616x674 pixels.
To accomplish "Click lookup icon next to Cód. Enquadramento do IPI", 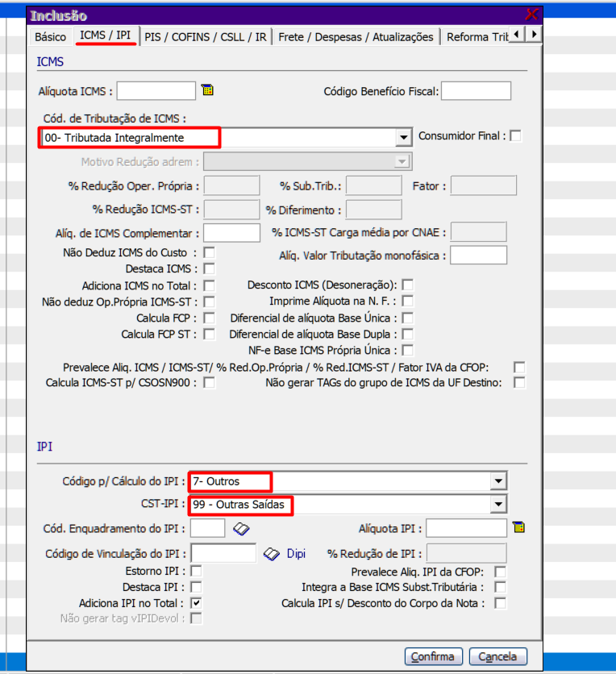I will [242, 529].
